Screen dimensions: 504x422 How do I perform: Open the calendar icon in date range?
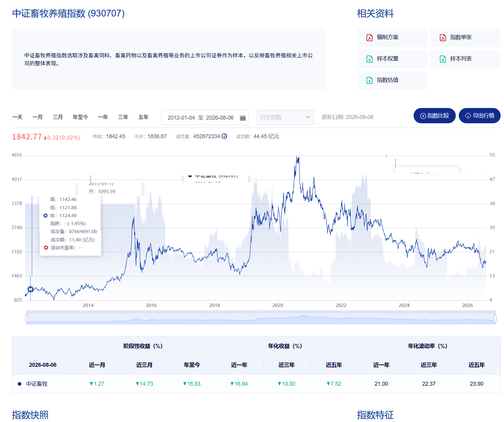(243, 118)
